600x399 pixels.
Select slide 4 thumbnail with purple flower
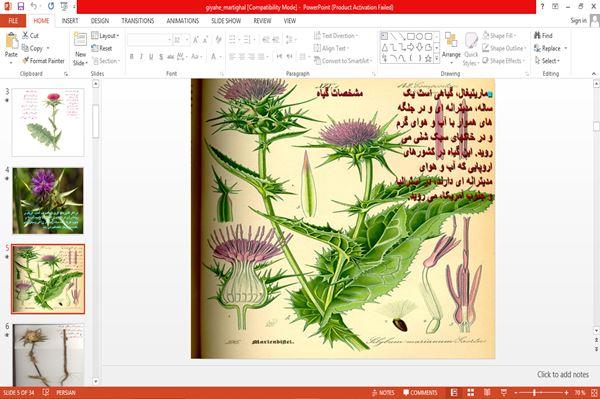(x=48, y=200)
